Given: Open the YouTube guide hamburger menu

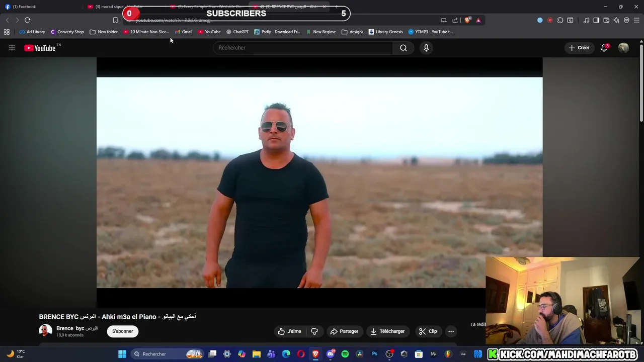Looking at the screenshot, I should click(x=12, y=48).
